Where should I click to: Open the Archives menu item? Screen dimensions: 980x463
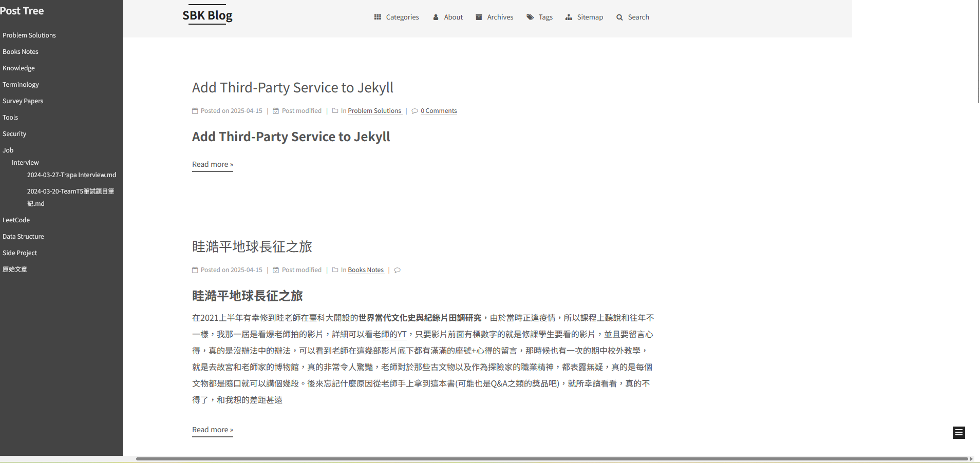500,17
